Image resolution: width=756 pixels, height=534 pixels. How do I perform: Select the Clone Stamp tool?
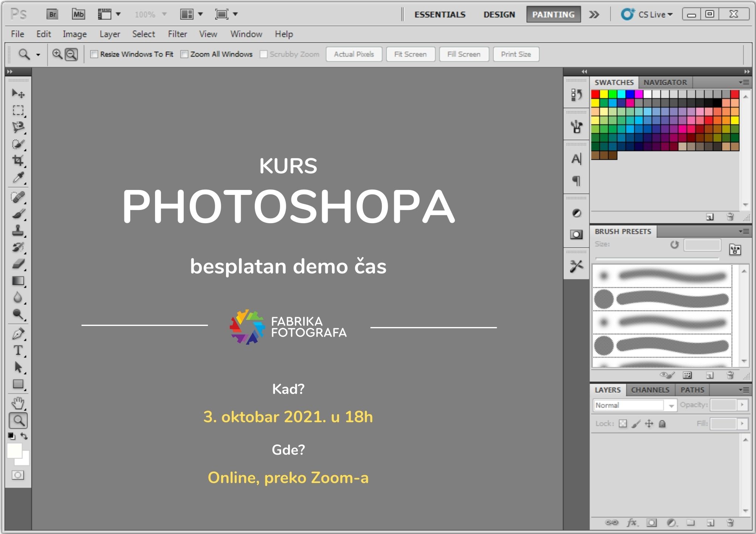[x=18, y=230]
